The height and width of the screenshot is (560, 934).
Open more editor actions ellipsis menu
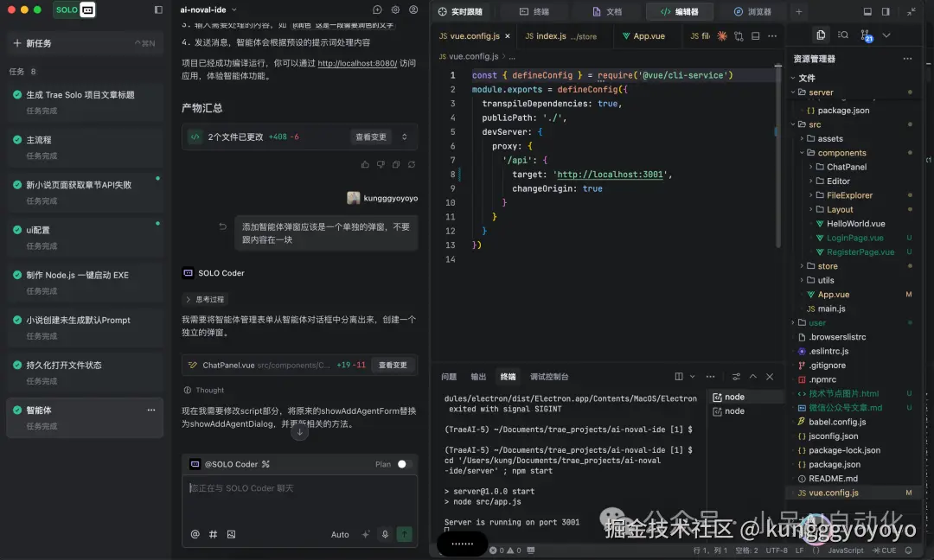coord(772,36)
